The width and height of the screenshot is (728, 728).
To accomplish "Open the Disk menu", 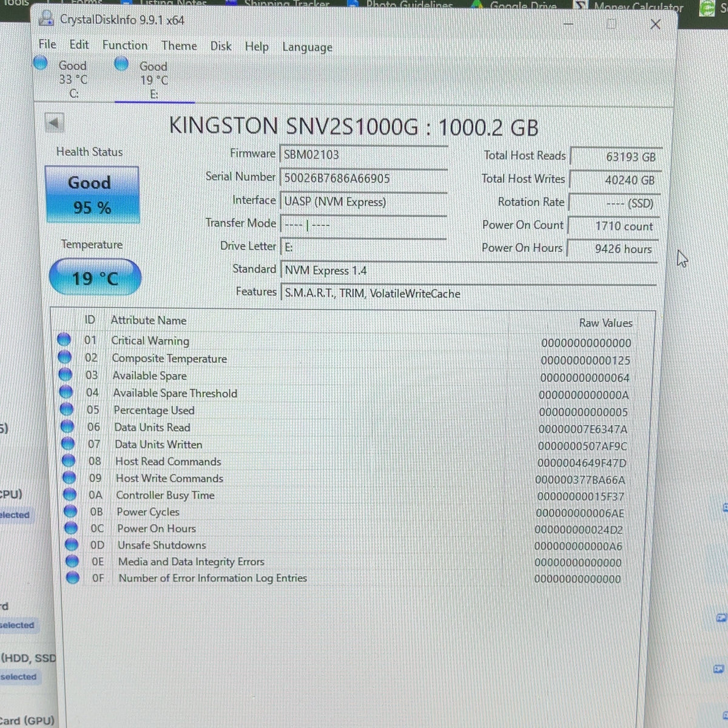I will click(221, 46).
